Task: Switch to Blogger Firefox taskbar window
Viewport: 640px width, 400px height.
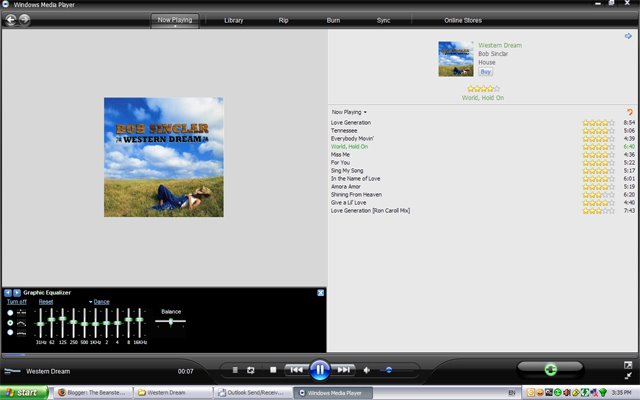Action: point(93,393)
